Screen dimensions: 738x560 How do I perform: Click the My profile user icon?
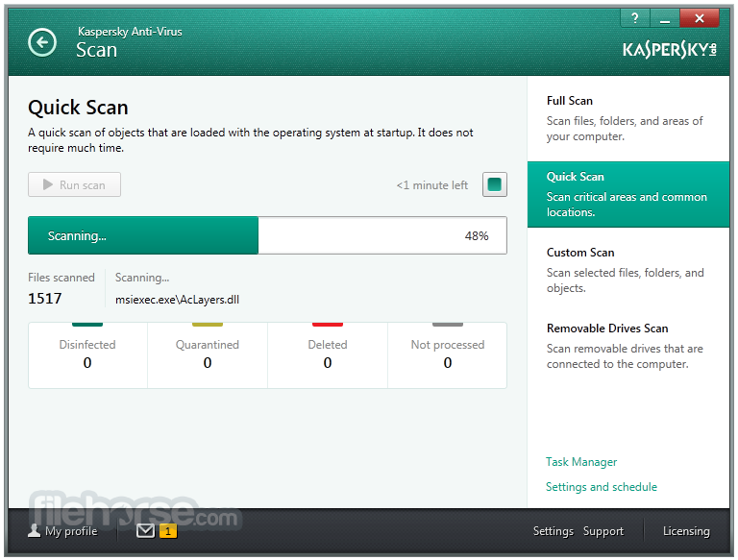[x=34, y=531]
